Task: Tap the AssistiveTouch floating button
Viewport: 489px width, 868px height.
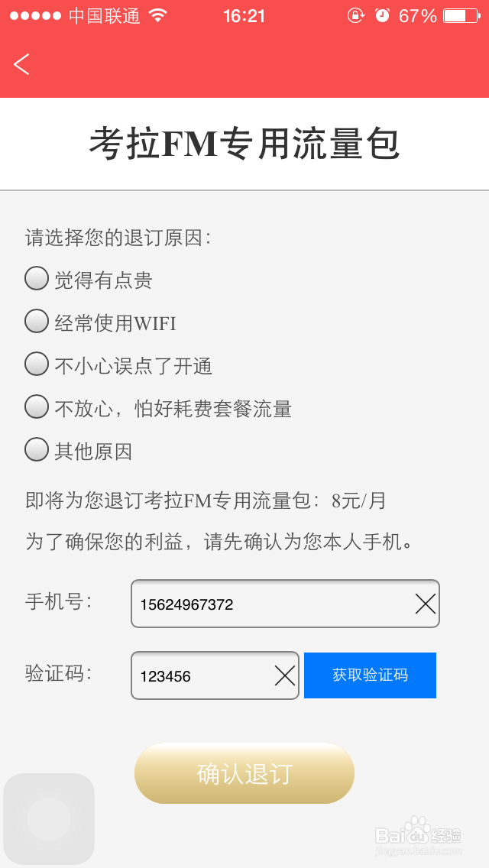Action: click(x=49, y=819)
